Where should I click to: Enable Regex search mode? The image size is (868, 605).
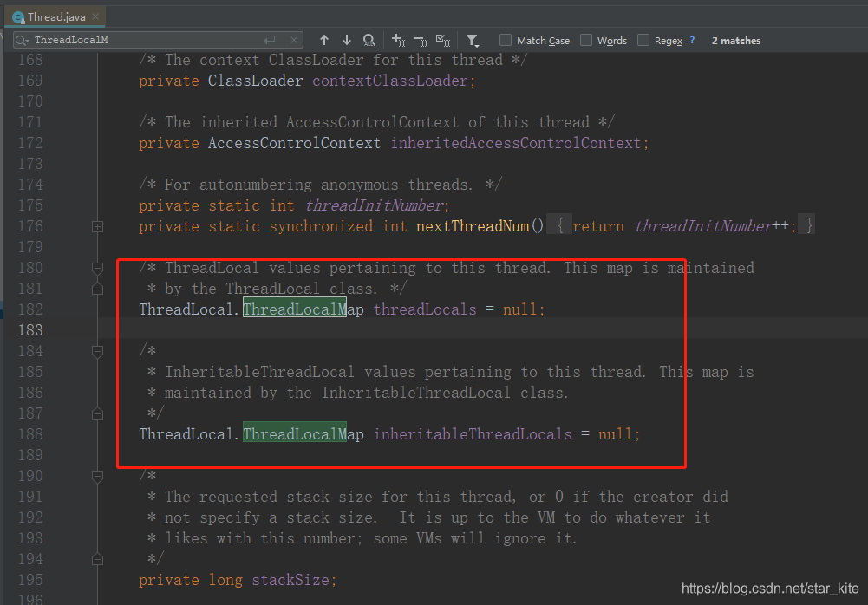click(643, 40)
